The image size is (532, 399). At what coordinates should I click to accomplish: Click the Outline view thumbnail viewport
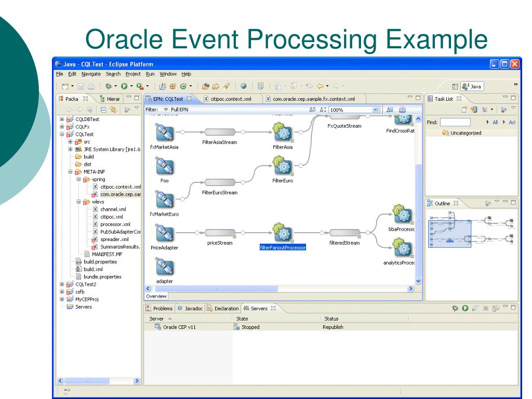(x=449, y=233)
